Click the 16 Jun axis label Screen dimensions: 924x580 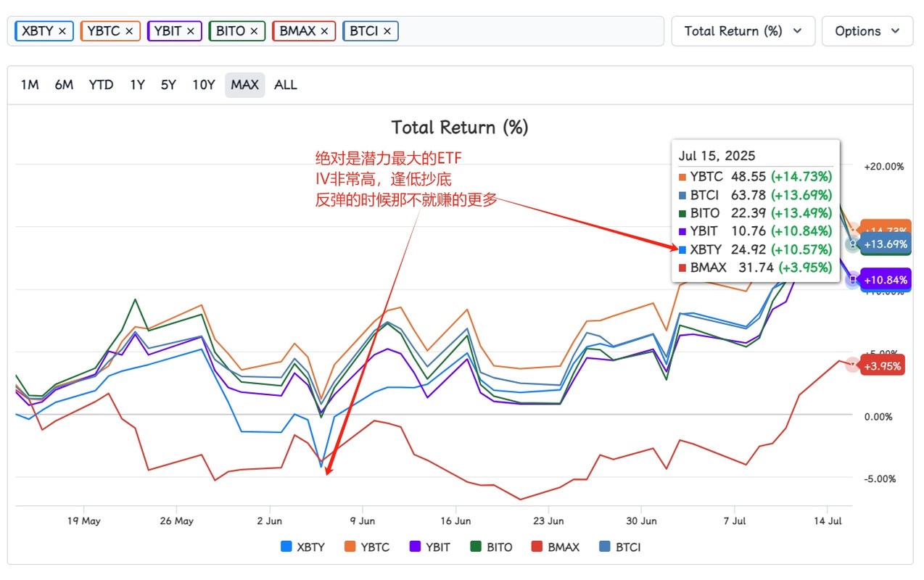455,521
